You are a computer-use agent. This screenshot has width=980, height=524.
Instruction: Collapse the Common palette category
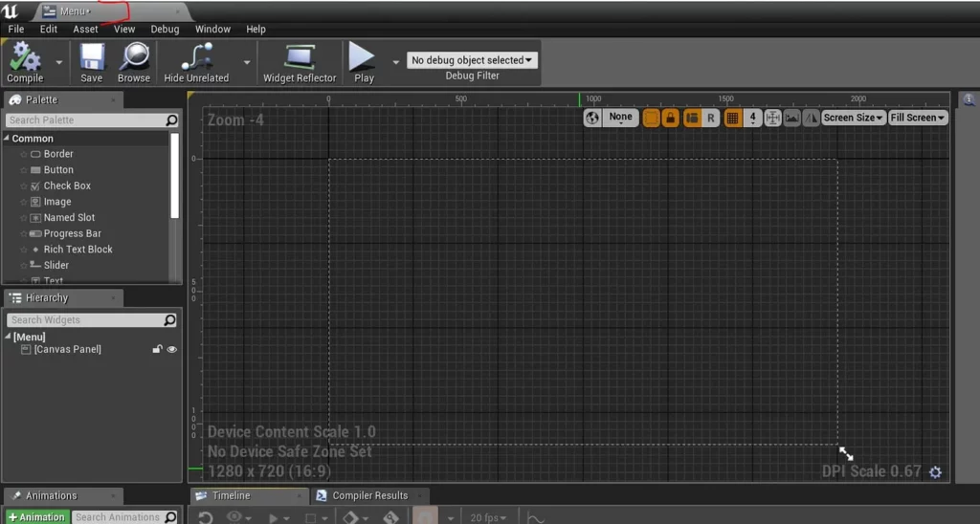point(8,138)
